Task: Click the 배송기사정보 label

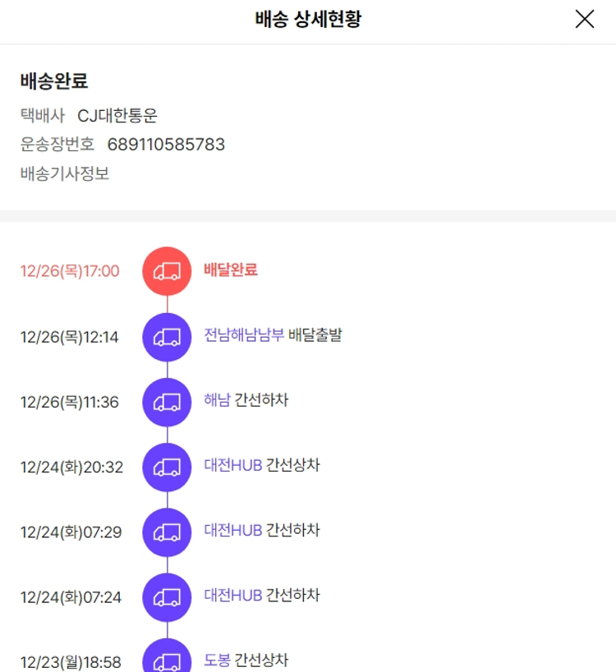Action: point(65,174)
